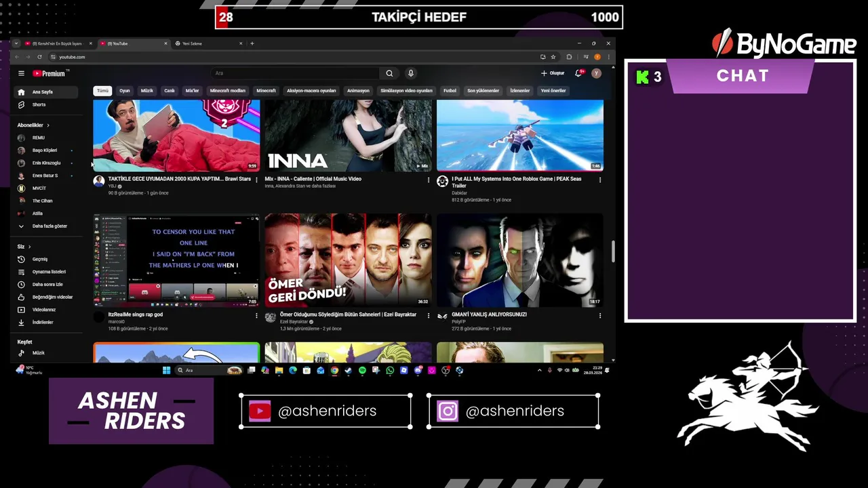
Task: Select the Canlı filter chip
Action: click(170, 91)
